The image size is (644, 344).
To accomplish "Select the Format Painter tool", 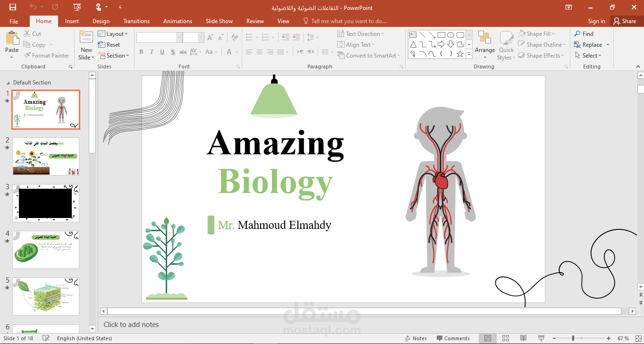I will click(x=47, y=55).
